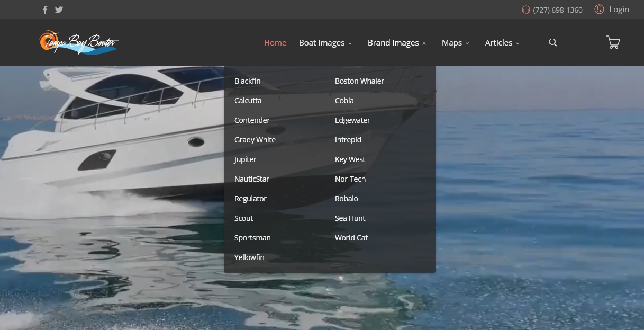Go to the Home page
Viewport: 644px width, 330px height.
(275, 43)
